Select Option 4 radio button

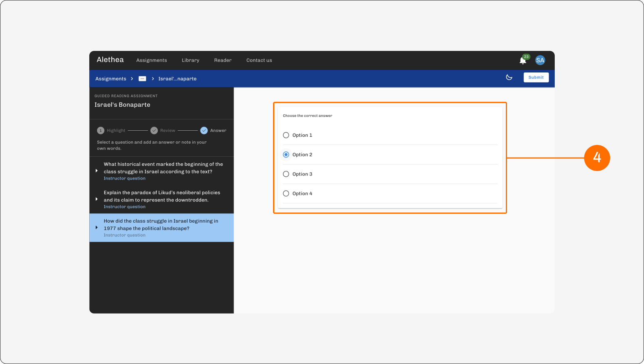pos(286,194)
